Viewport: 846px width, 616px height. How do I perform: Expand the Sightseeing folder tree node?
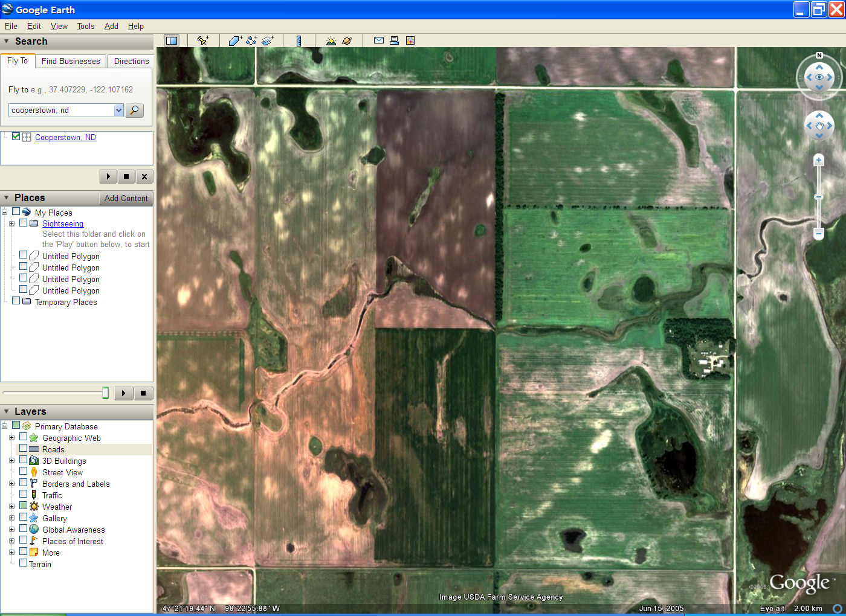tap(11, 223)
